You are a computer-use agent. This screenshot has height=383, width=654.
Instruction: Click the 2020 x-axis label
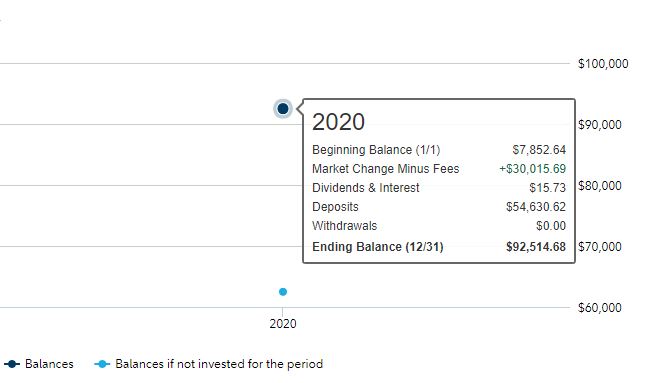(x=283, y=324)
